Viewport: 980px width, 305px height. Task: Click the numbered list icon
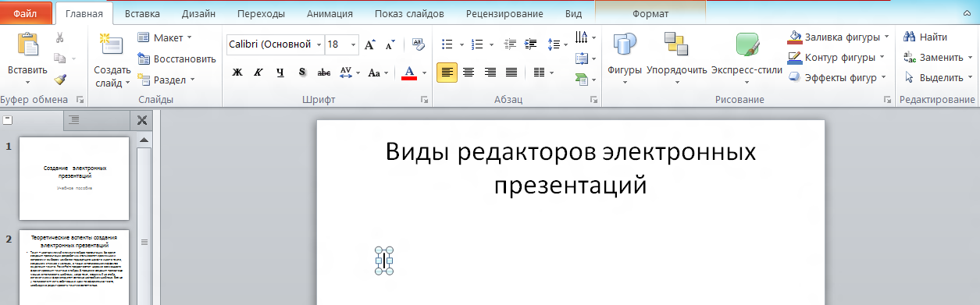pyautogui.click(x=478, y=44)
